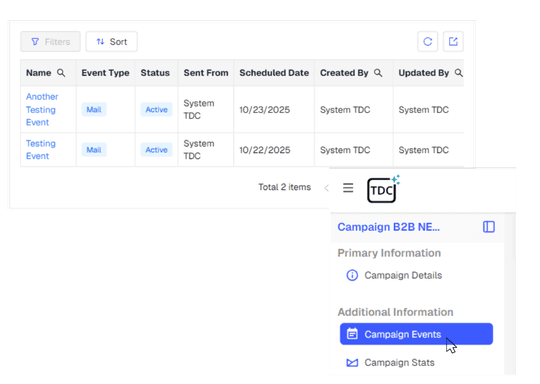Go to previous page arrow
Image resolution: width=540 pixels, height=384 pixels.
tap(326, 188)
